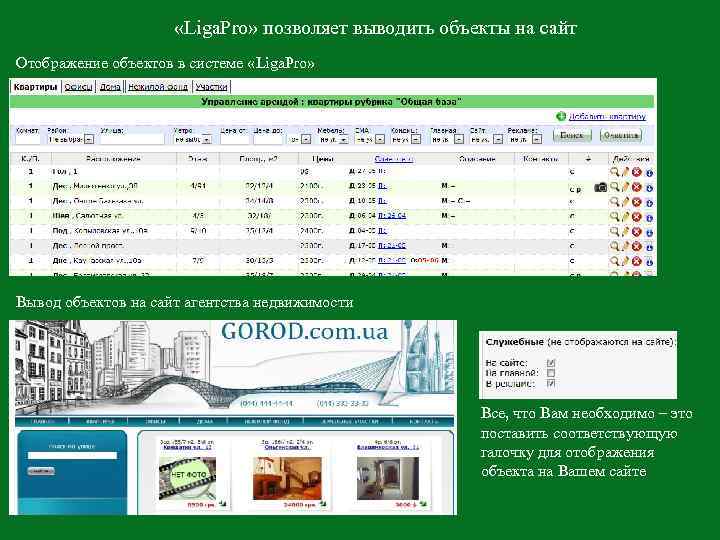Click the Цена от input field

point(234,140)
